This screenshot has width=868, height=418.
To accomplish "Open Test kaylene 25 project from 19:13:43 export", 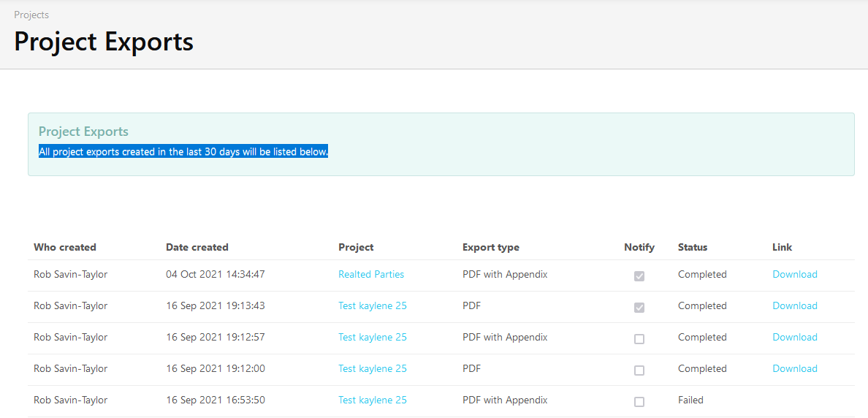I will [373, 306].
